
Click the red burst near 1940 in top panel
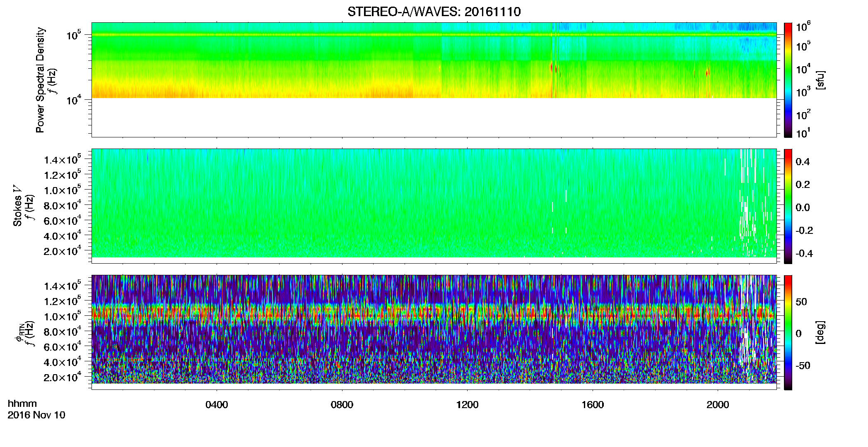pyautogui.click(x=708, y=72)
